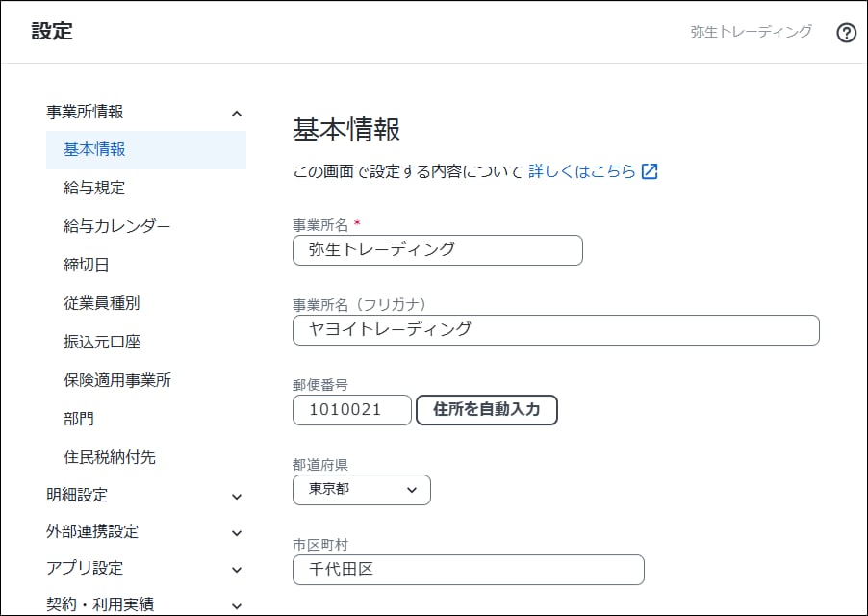Open the 都道府県 dropdown showing 東京都

pos(361,489)
